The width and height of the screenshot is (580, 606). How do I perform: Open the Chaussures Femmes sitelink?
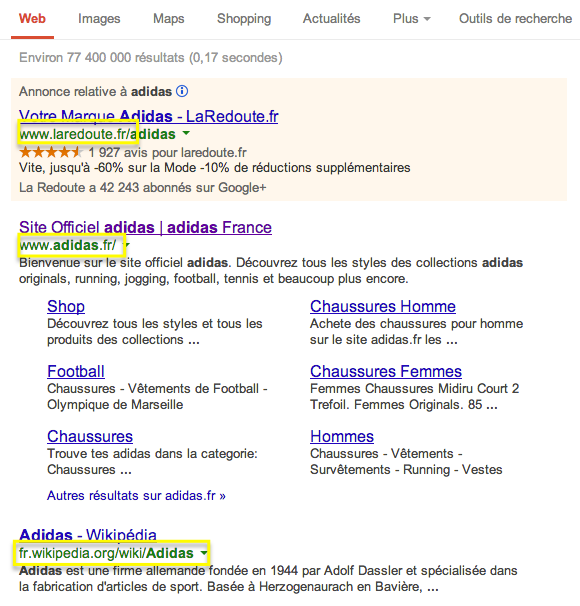pyautogui.click(x=386, y=371)
